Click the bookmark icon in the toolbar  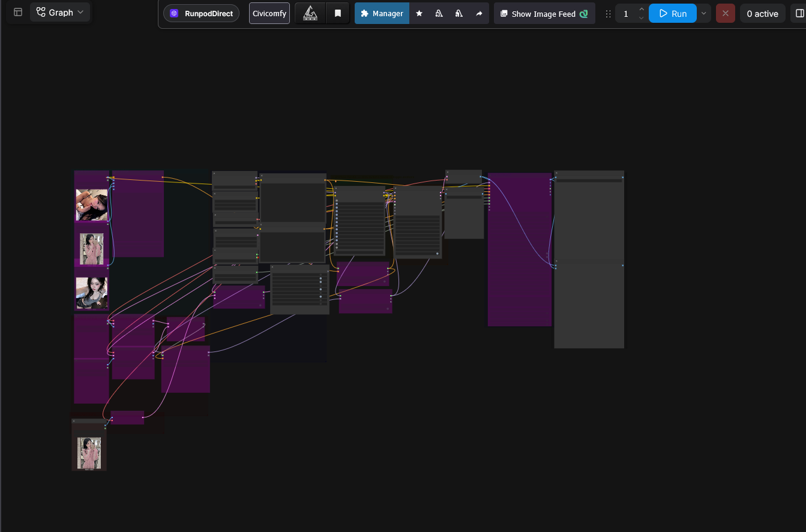[x=338, y=13]
